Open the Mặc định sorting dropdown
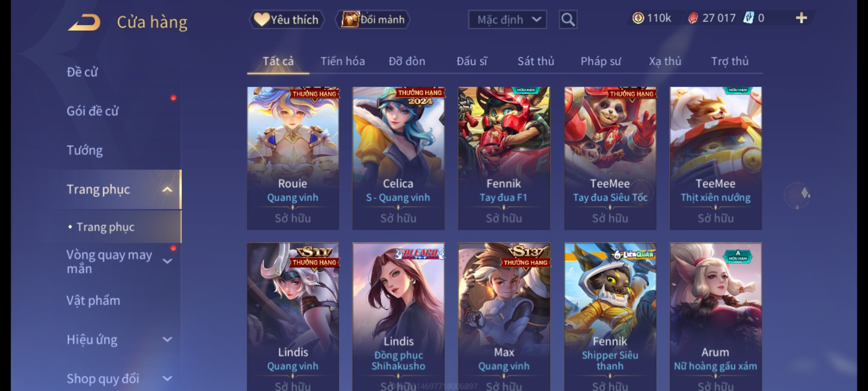Screen dimensions: 868x391 (507, 20)
